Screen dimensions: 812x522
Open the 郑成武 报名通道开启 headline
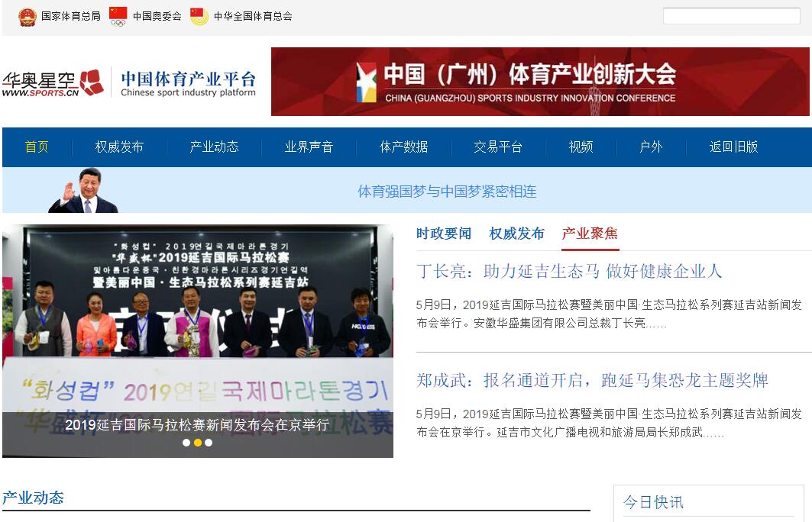[592, 381]
